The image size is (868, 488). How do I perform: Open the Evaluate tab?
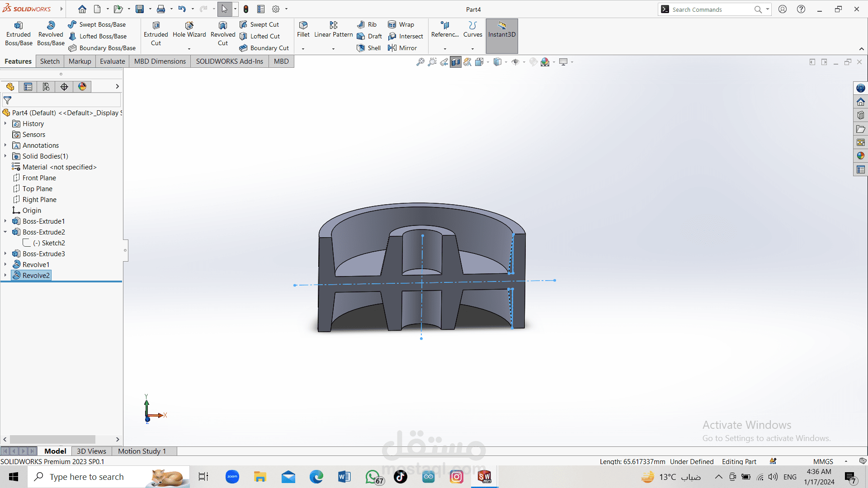click(113, 61)
